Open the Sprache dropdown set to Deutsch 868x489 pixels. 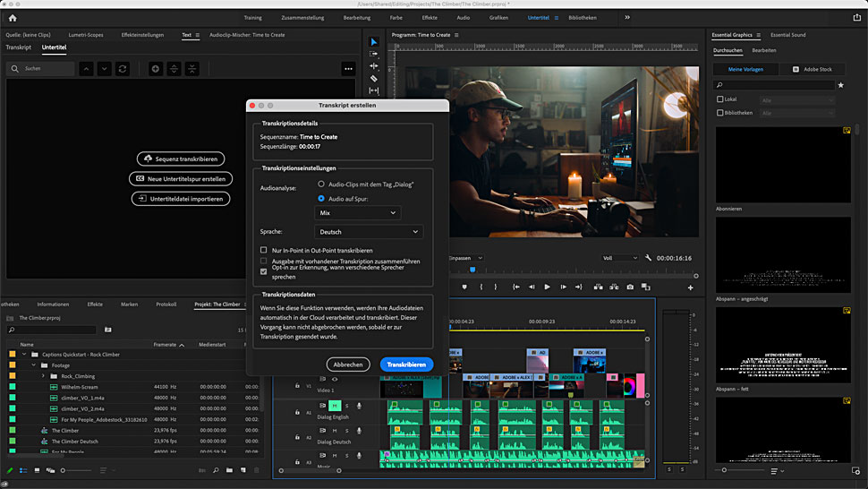pyautogui.click(x=369, y=232)
